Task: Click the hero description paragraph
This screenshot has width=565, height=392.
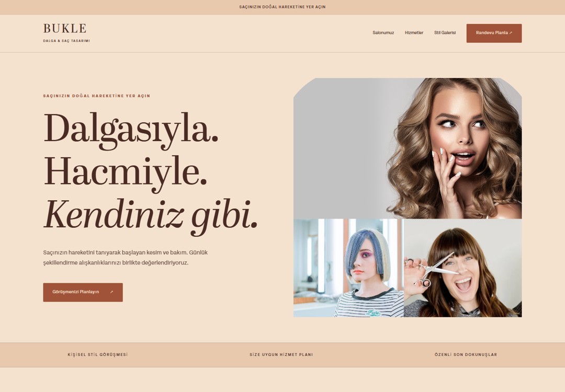Action: click(x=126, y=257)
